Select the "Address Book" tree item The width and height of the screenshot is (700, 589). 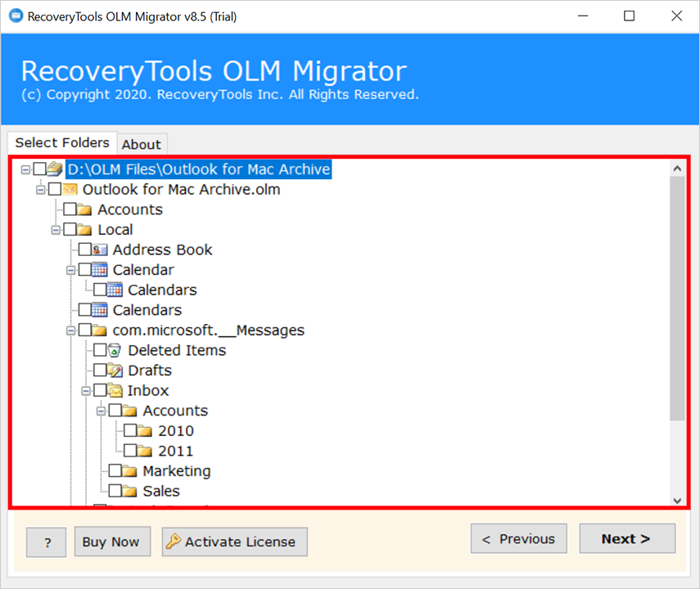162,250
